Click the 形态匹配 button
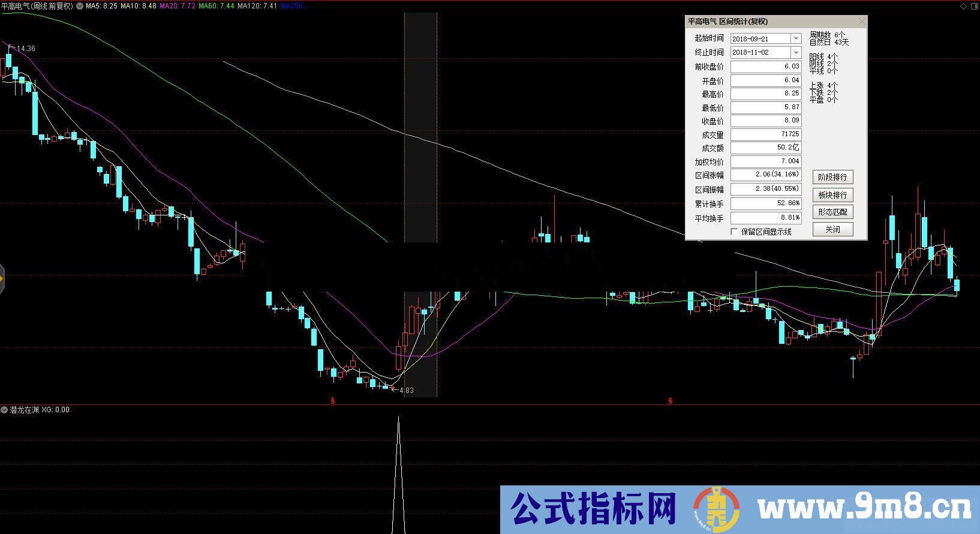Viewport: 980px width, 534px height. (x=832, y=212)
